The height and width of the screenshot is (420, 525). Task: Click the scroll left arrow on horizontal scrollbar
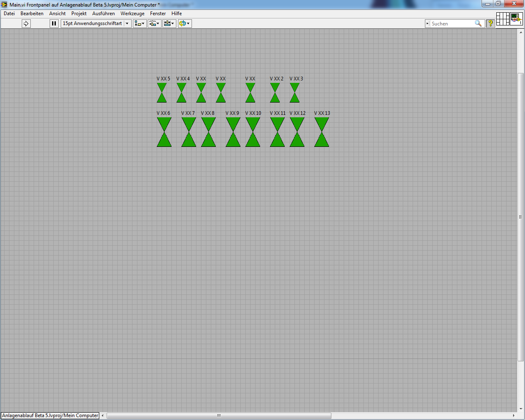click(x=103, y=415)
